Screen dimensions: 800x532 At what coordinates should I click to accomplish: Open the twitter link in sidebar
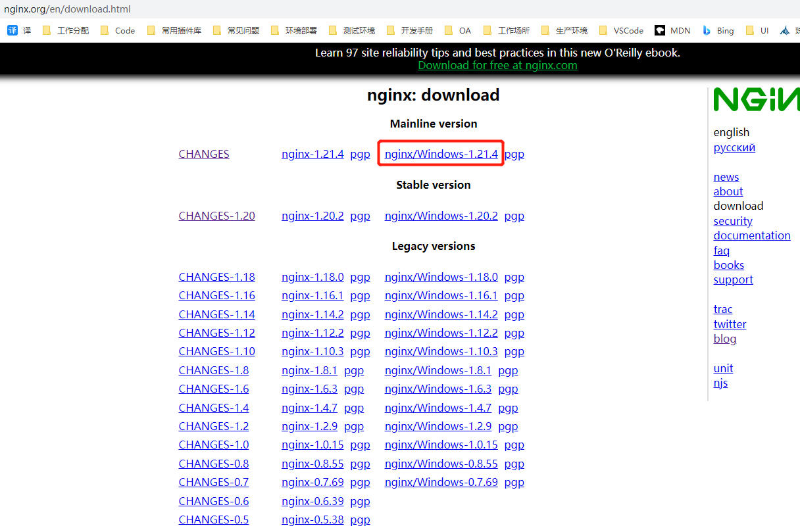(x=730, y=324)
